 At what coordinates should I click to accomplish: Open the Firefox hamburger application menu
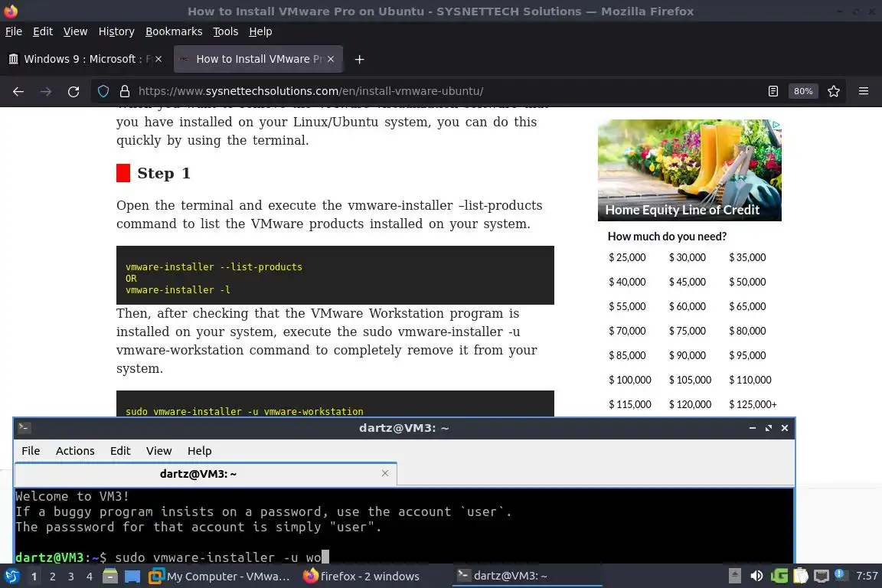click(864, 91)
